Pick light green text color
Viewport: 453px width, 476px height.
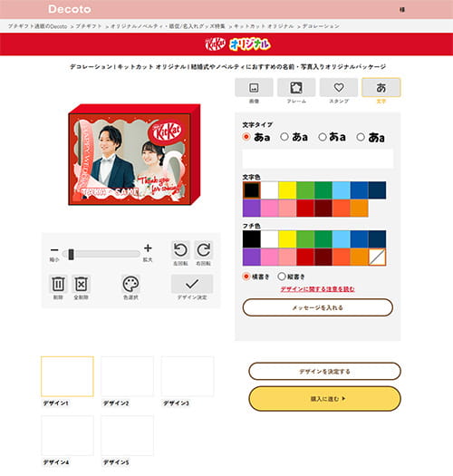(305, 190)
